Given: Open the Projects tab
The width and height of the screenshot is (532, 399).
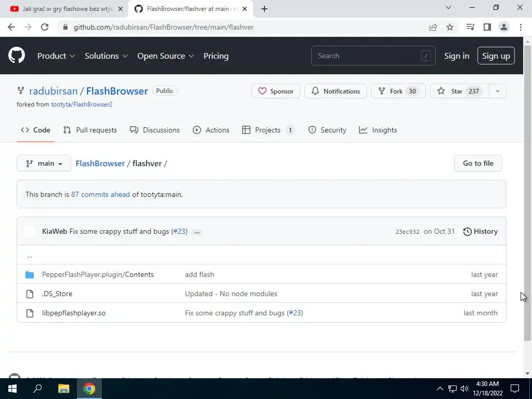Looking at the screenshot, I should click(268, 130).
